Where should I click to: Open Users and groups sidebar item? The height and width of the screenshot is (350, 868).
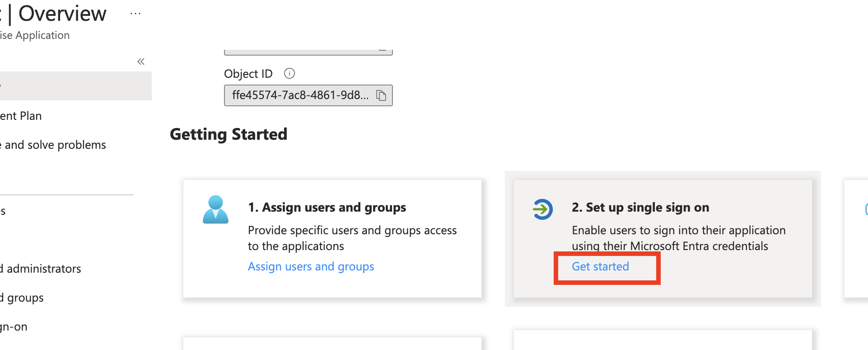(x=23, y=298)
